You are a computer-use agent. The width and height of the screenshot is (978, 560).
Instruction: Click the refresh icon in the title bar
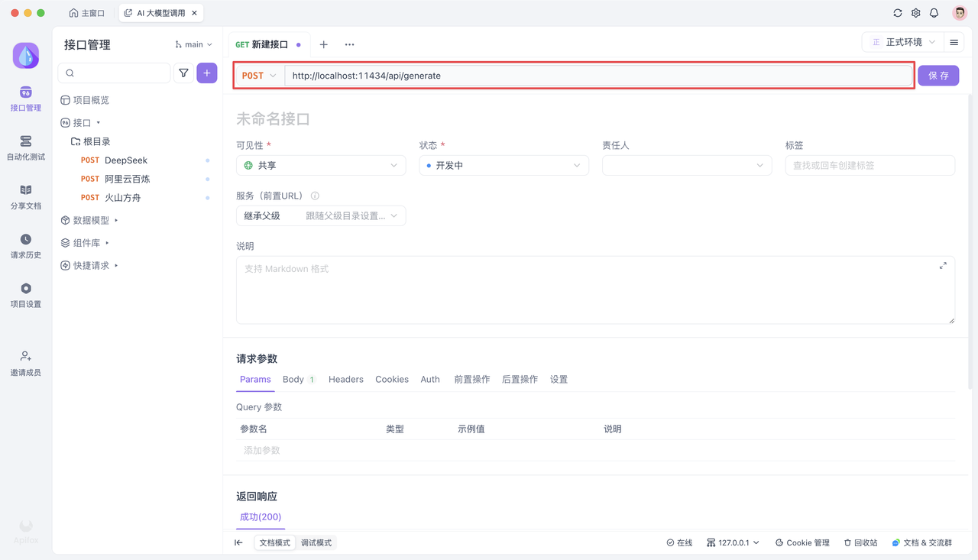click(x=898, y=13)
